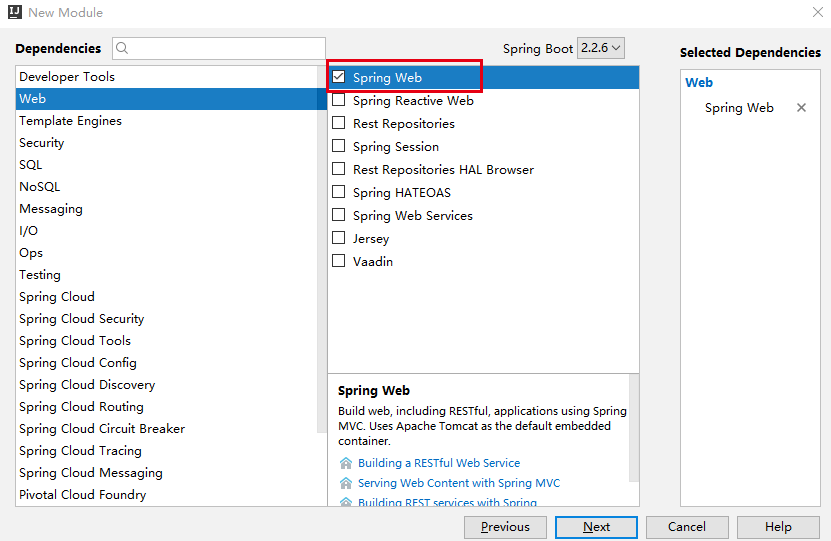Click the Web group in Selected Dependencies
Viewport: 831px width, 541px height.
699,82
